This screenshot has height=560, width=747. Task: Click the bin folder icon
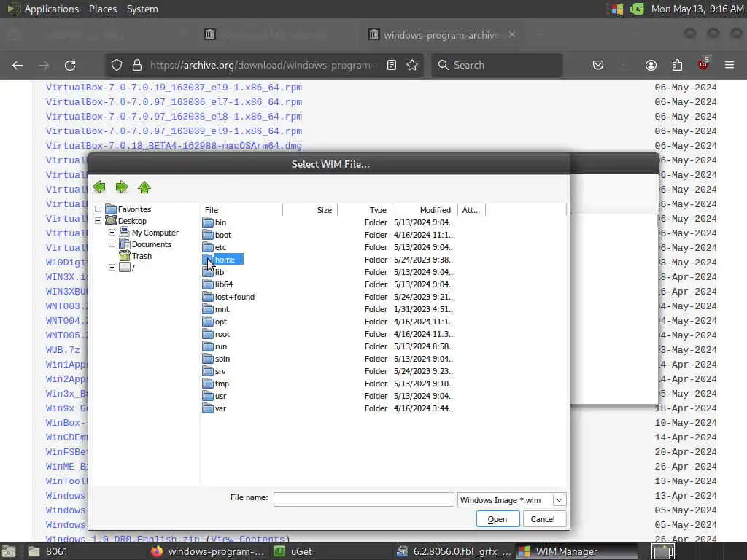point(208,222)
